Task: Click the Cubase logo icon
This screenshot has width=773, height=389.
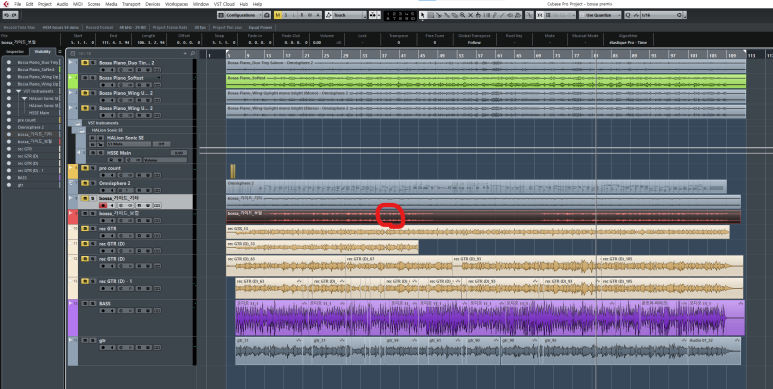Action: click(6, 4)
